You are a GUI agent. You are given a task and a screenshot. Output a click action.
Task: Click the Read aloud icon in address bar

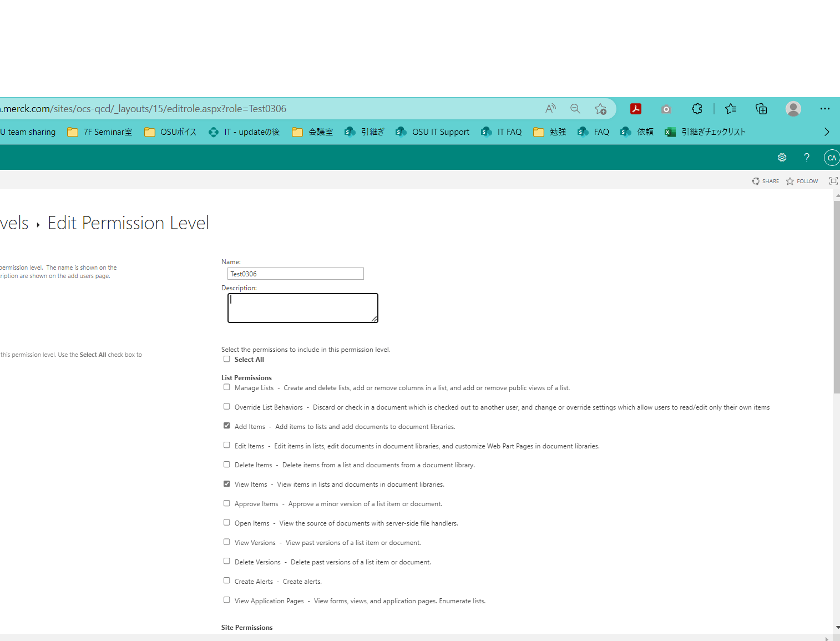point(550,109)
